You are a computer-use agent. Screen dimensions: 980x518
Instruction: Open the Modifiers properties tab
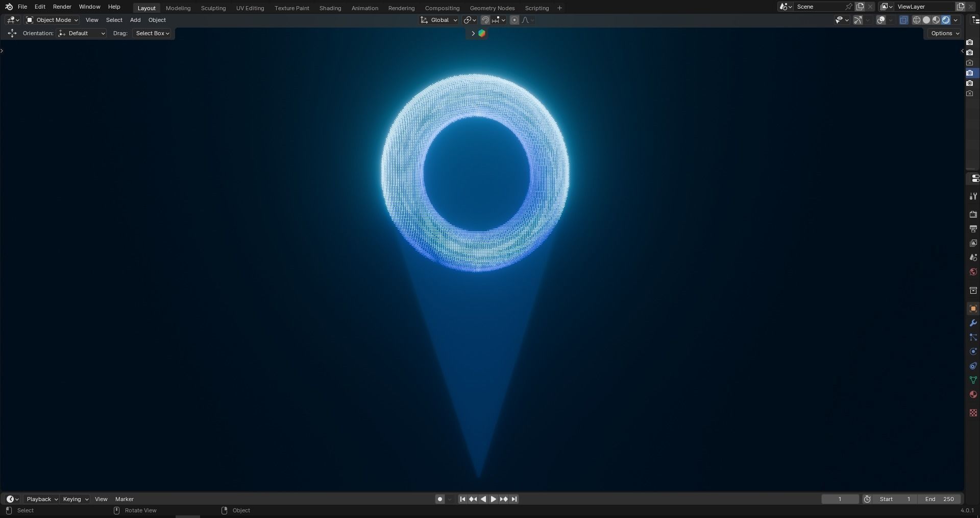(973, 323)
